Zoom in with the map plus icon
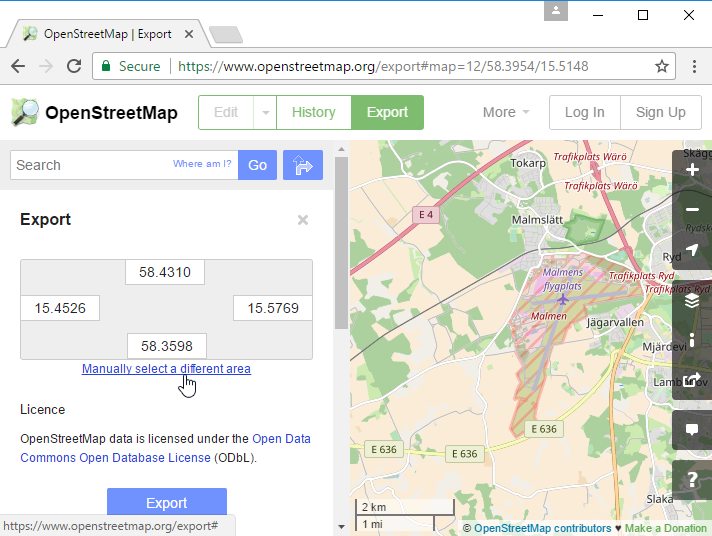 point(692,170)
